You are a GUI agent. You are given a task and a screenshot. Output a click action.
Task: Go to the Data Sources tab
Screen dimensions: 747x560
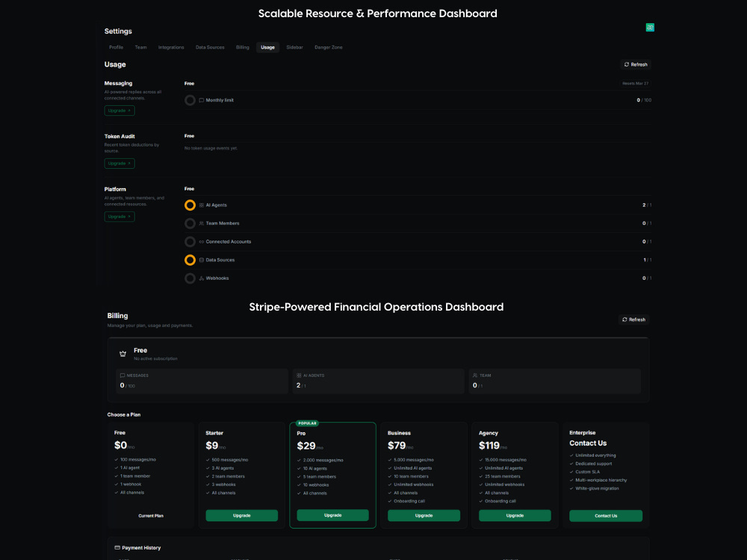210,47
